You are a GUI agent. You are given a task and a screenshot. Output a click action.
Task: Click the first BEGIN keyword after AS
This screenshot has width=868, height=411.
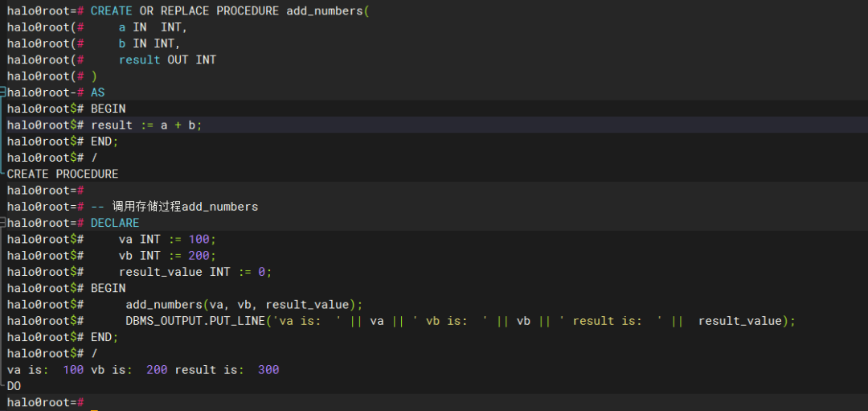(x=108, y=109)
